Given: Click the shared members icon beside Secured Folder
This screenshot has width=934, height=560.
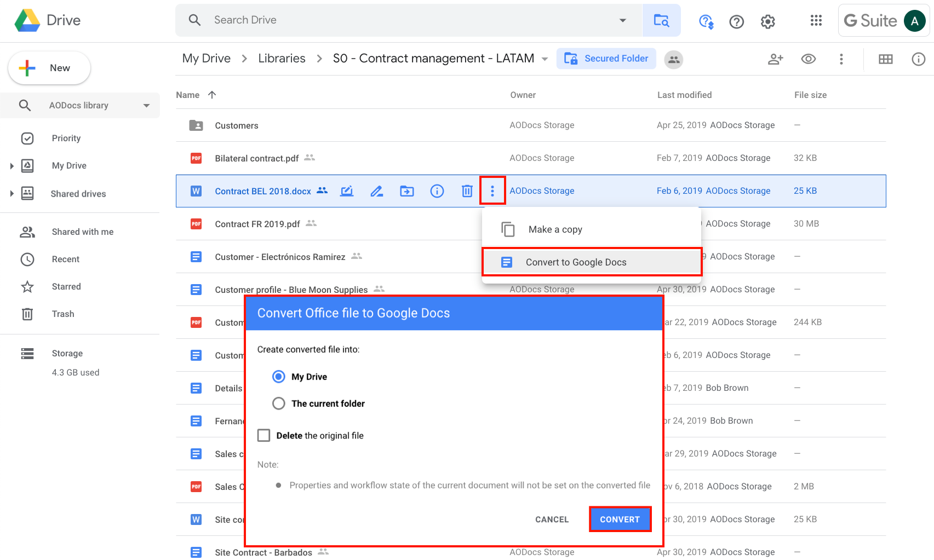Looking at the screenshot, I should [674, 59].
